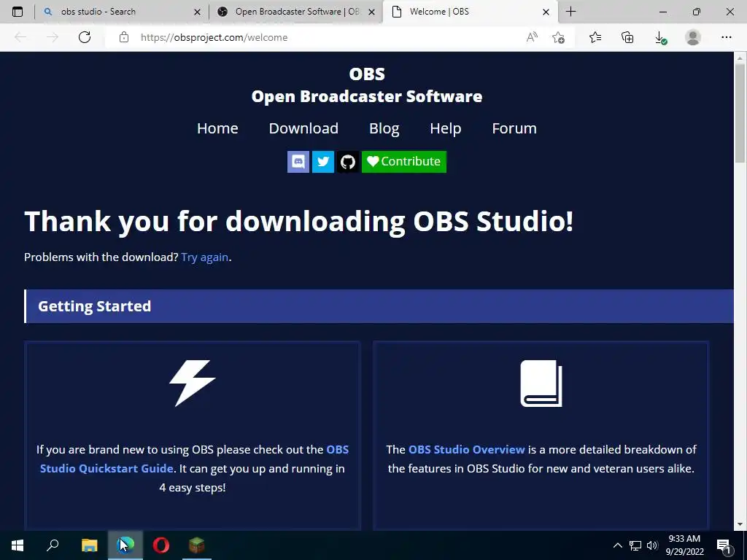The image size is (747, 560).
Task: Open the Collections icon
Action: pos(627,37)
